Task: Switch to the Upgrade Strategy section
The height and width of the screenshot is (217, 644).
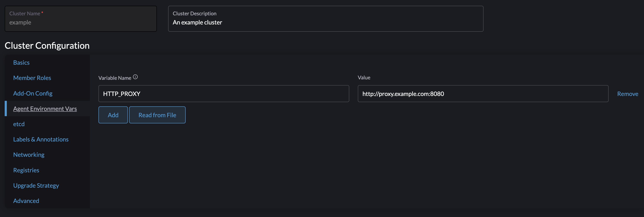Action: [36, 185]
